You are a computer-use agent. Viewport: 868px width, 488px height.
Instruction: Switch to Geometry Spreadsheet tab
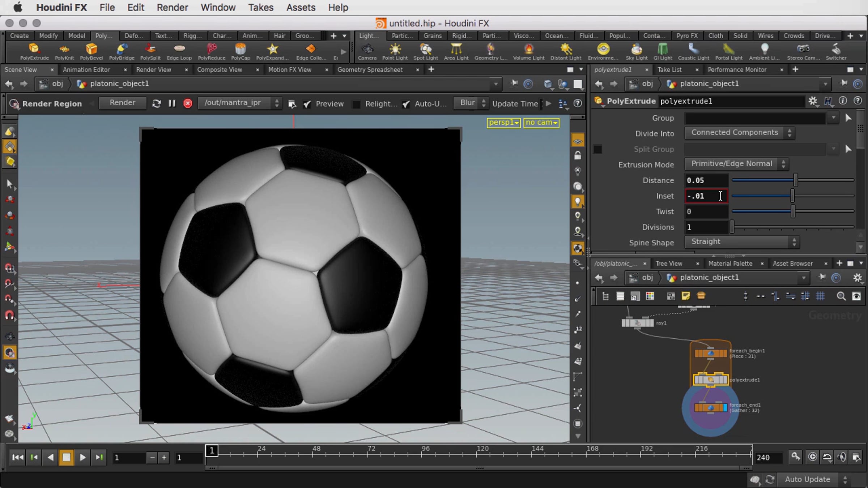point(370,69)
